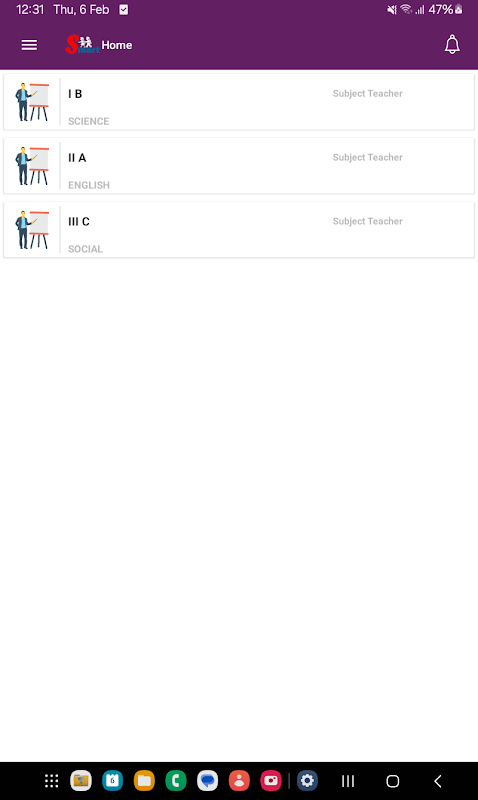Open the app drawer grid icon
This screenshot has width=478, height=800.
52,781
